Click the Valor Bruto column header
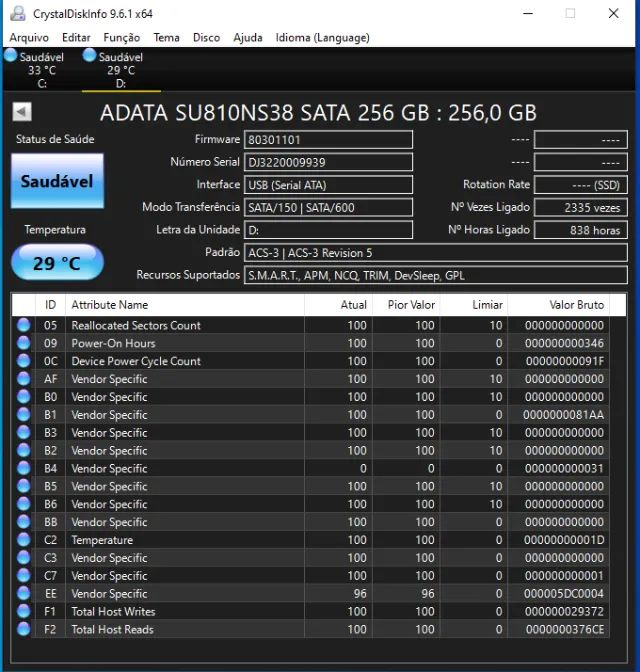Screen dimensions: 640x672 pyautogui.click(x=559, y=305)
